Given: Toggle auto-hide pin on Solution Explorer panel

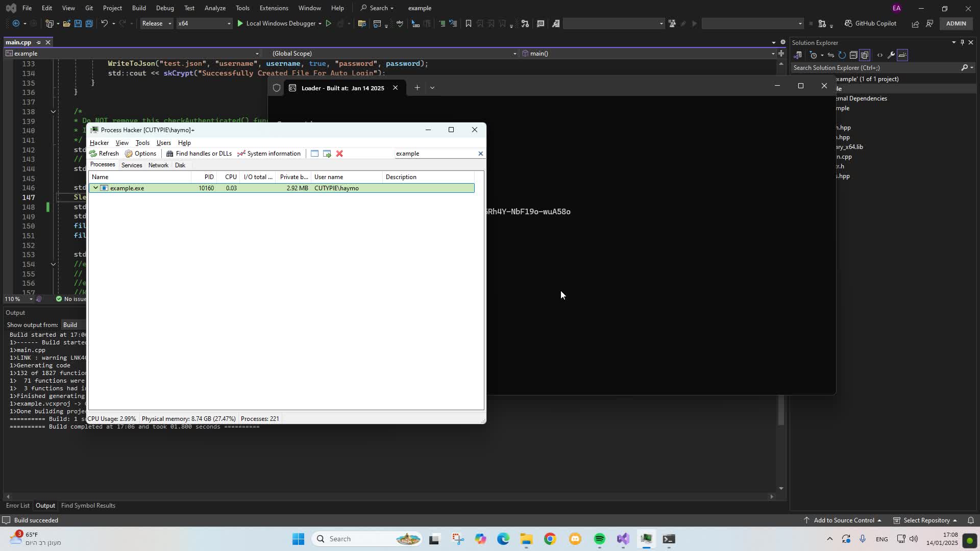Looking at the screenshot, I should tap(962, 42).
